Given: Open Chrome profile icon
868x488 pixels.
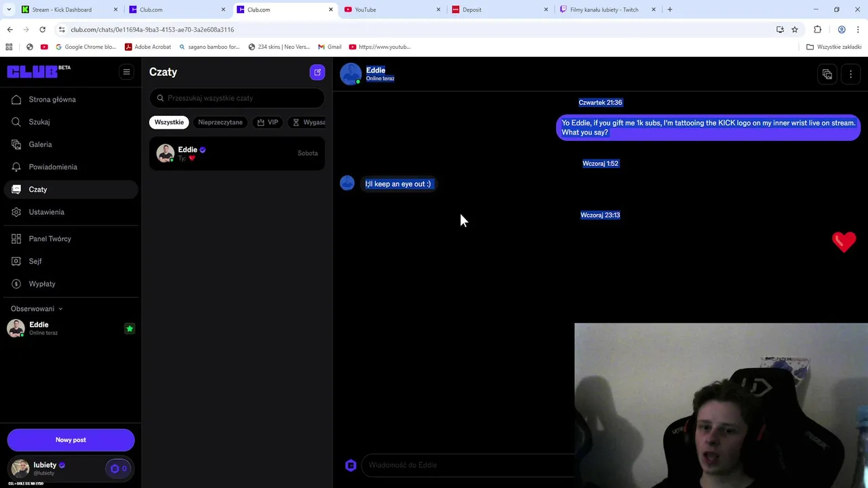Looking at the screenshot, I should 842,30.
